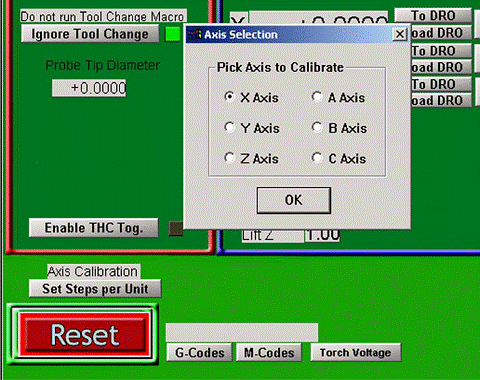Screen dimensions: 480x380
Task: Toggle Enable THC Tog. button
Action: click(x=94, y=228)
